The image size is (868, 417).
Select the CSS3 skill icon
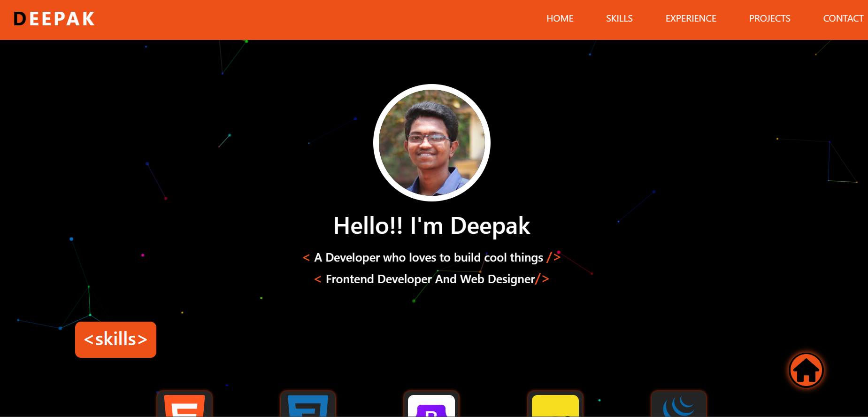point(308,404)
